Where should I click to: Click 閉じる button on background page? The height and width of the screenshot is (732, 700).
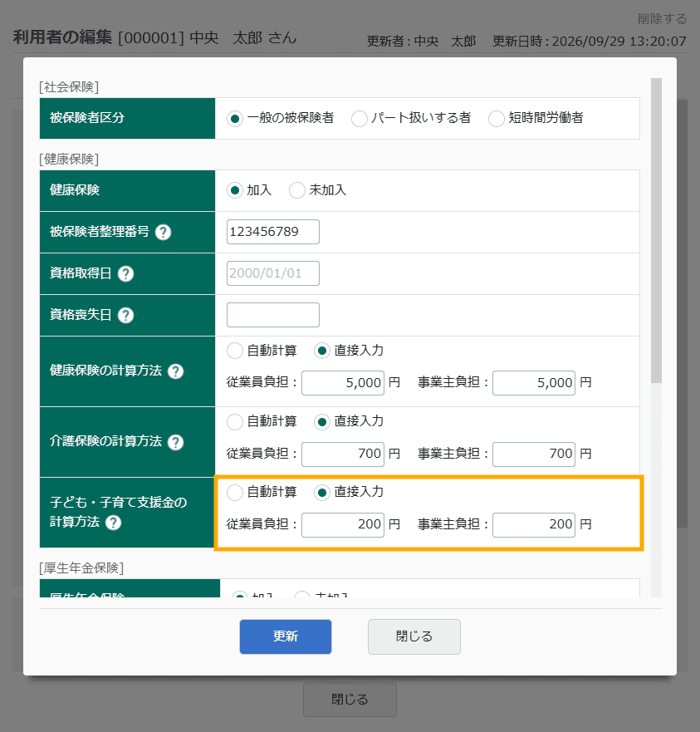pyautogui.click(x=350, y=700)
